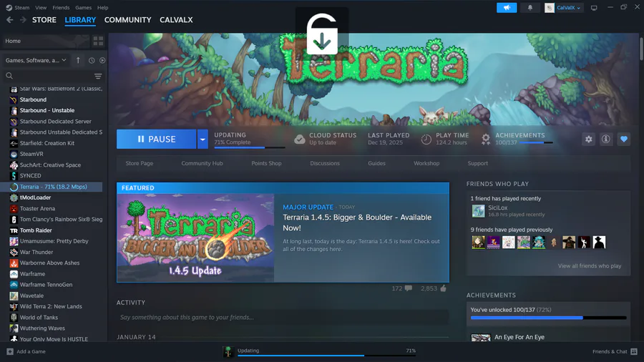
Task: Open Big Picture mode monitor icon
Action: [594, 8]
